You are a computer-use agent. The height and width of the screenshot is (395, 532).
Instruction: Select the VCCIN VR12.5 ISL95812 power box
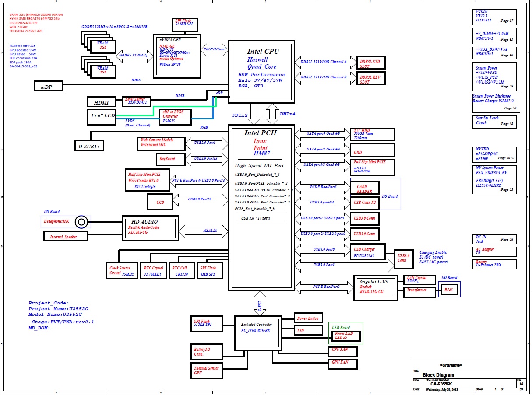point(494,17)
